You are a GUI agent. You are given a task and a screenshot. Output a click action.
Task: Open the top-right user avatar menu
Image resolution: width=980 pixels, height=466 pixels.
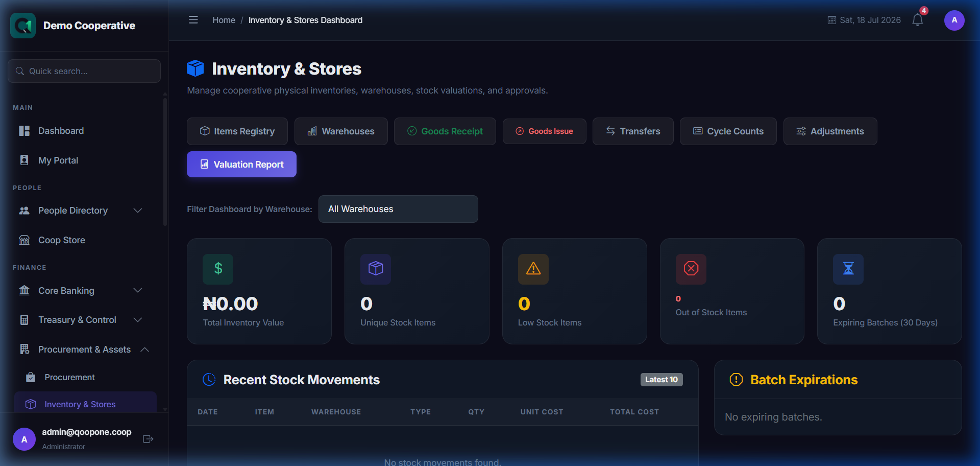[x=954, y=20]
